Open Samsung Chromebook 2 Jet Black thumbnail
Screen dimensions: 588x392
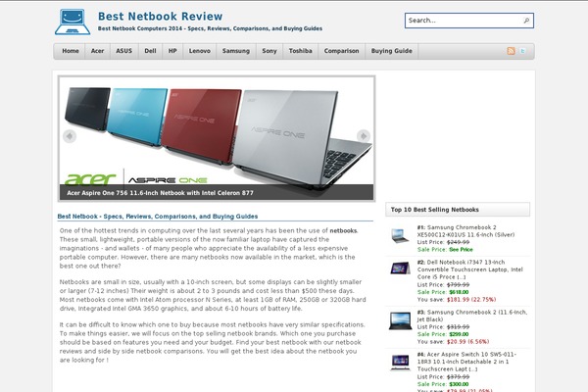pos(400,320)
